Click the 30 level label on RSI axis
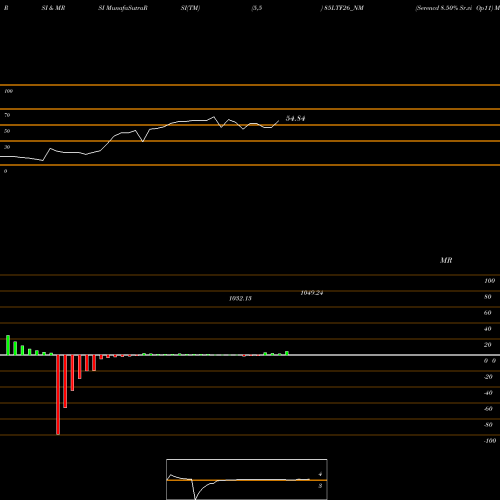500x500 pixels. tap(7, 147)
